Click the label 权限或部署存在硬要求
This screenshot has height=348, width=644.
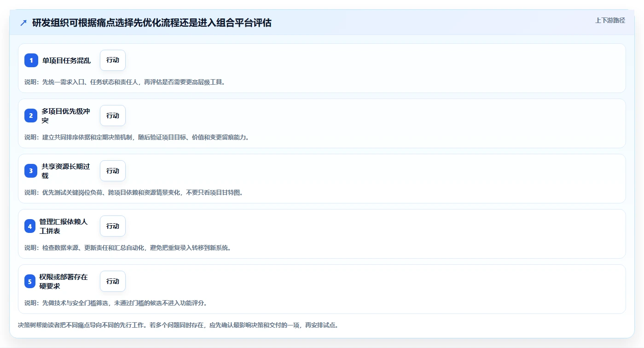(64, 281)
